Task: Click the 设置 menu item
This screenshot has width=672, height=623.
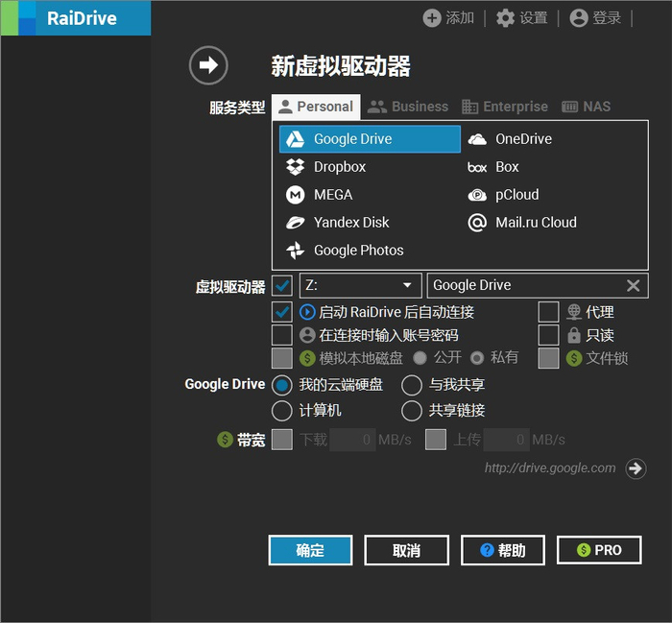Action: 534,18
